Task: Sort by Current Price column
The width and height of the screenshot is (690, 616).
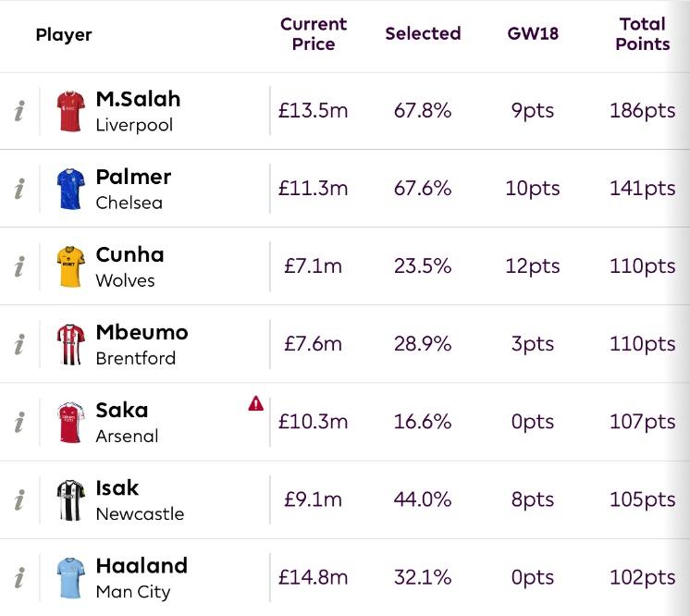Action: 314,34
